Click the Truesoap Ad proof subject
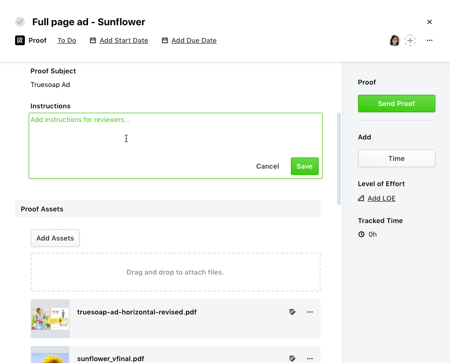 (x=50, y=85)
